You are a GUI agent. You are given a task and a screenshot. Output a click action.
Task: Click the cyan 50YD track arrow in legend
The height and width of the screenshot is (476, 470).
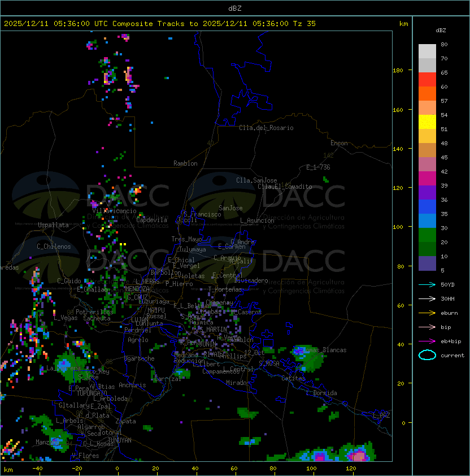click(x=427, y=284)
